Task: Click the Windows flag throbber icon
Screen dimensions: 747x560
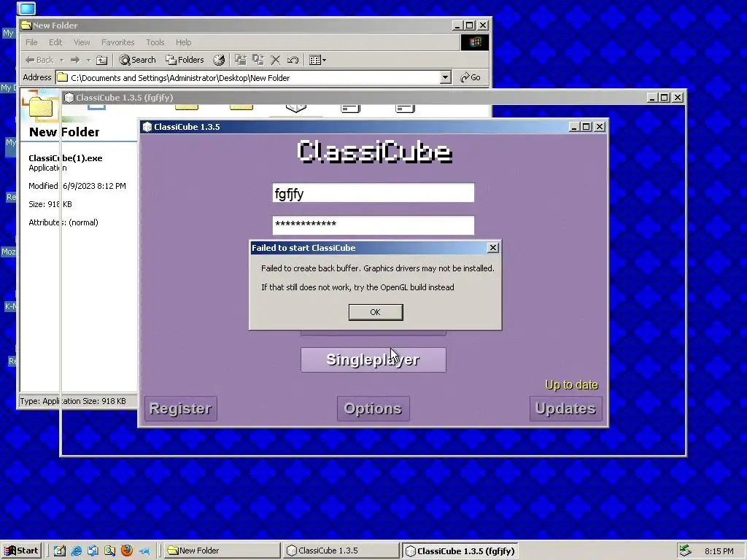Action: pos(474,42)
